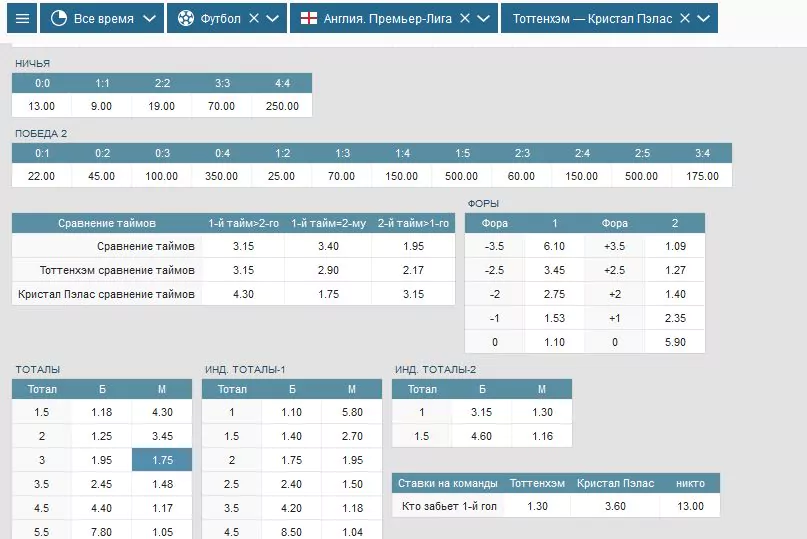807x539 pixels.
Task: Select total 4.5 under odds 1.17
Action: (162, 508)
